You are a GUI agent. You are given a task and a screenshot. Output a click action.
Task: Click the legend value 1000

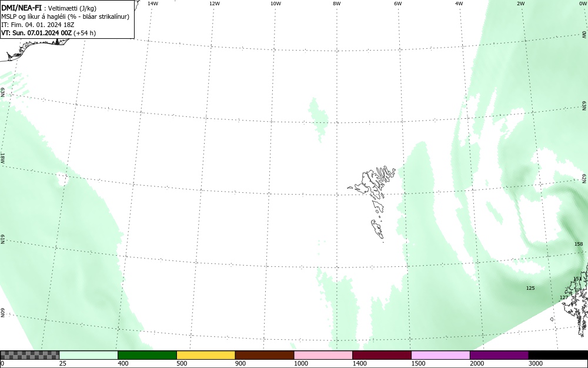[x=300, y=363]
